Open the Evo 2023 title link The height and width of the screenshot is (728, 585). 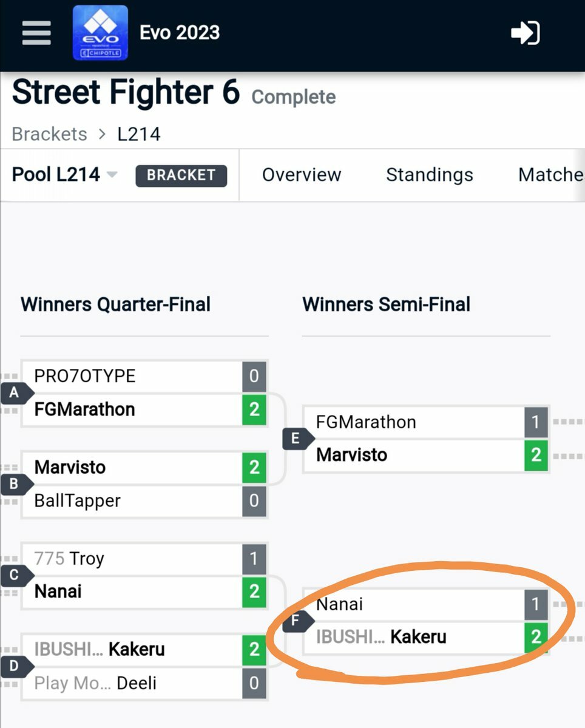pos(180,33)
